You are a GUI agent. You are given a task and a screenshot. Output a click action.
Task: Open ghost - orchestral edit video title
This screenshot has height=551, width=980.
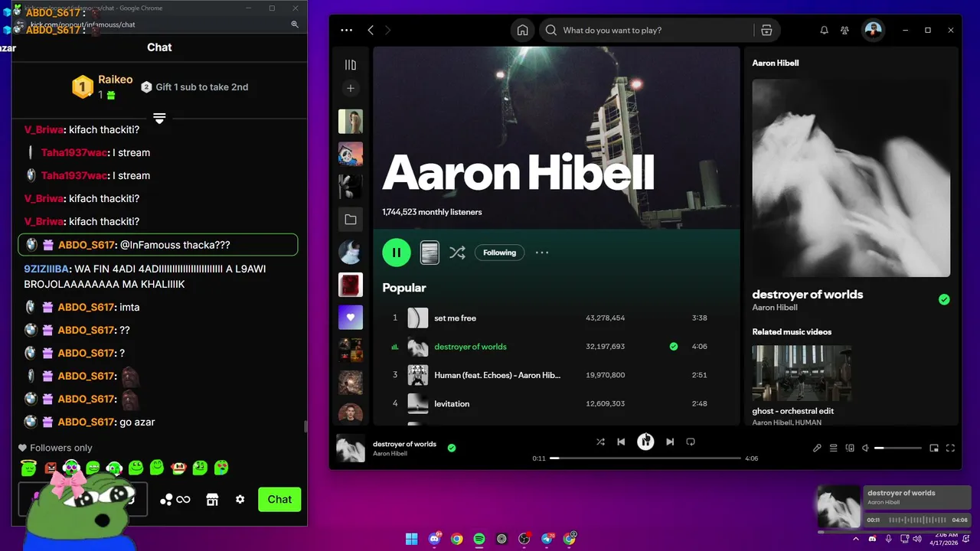(792, 411)
